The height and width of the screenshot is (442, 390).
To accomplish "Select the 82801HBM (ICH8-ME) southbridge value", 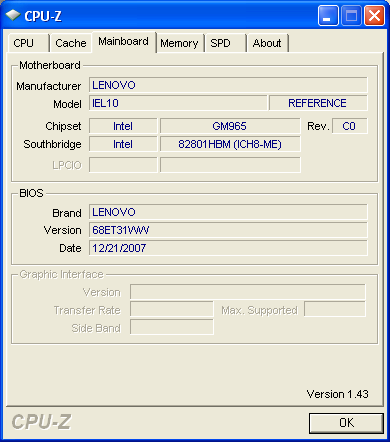I will point(230,144).
